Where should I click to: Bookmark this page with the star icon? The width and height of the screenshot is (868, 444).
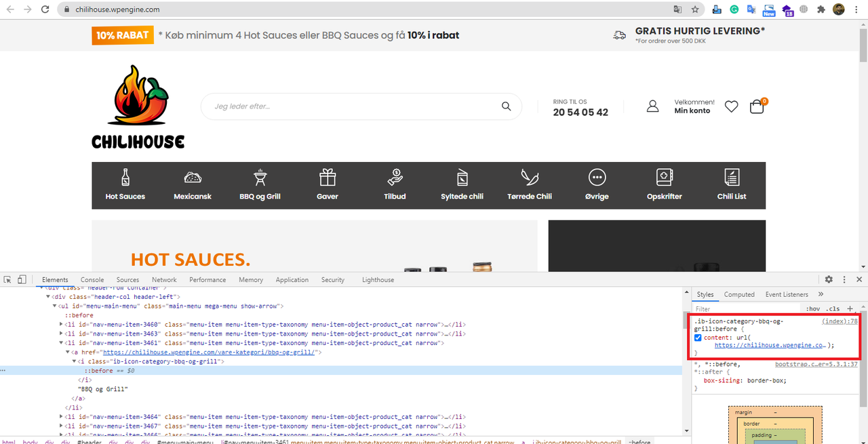[x=695, y=9]
